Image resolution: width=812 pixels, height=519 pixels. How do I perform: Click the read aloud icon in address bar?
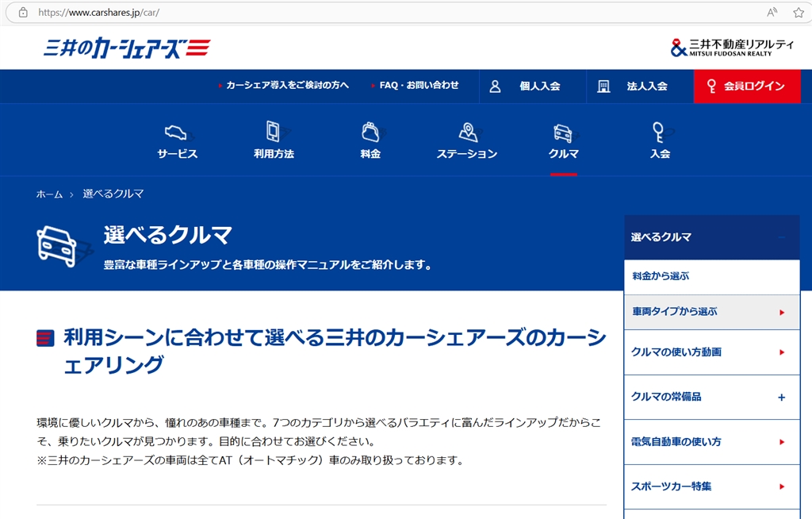772,13
